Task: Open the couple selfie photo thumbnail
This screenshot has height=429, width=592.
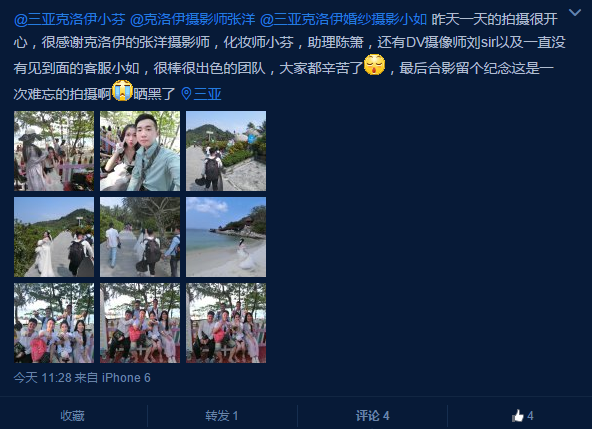Action: click(140, 151)
